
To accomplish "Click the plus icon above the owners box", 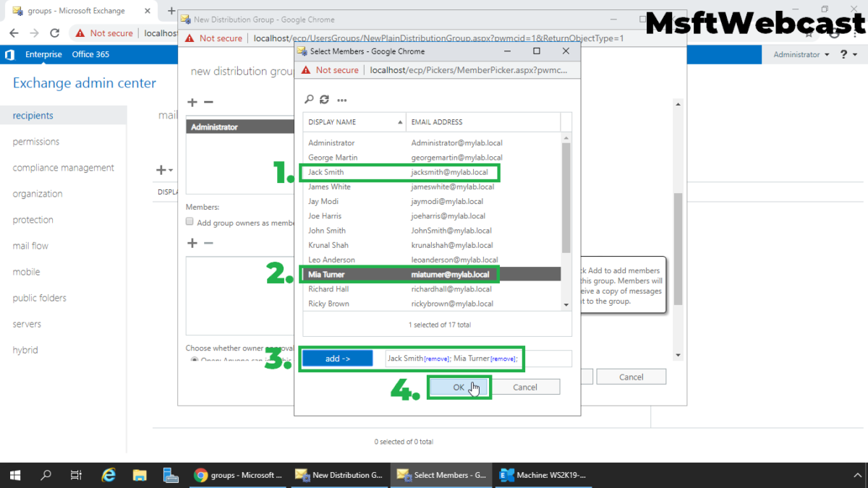I will coord(192,102).
